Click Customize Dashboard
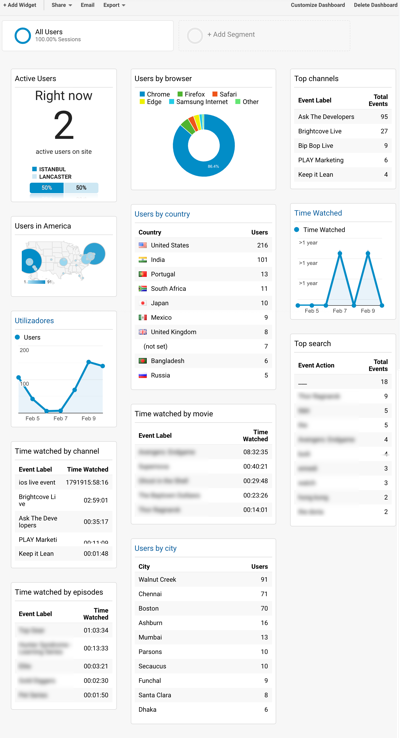400x738 pixels. pos(318,5)
